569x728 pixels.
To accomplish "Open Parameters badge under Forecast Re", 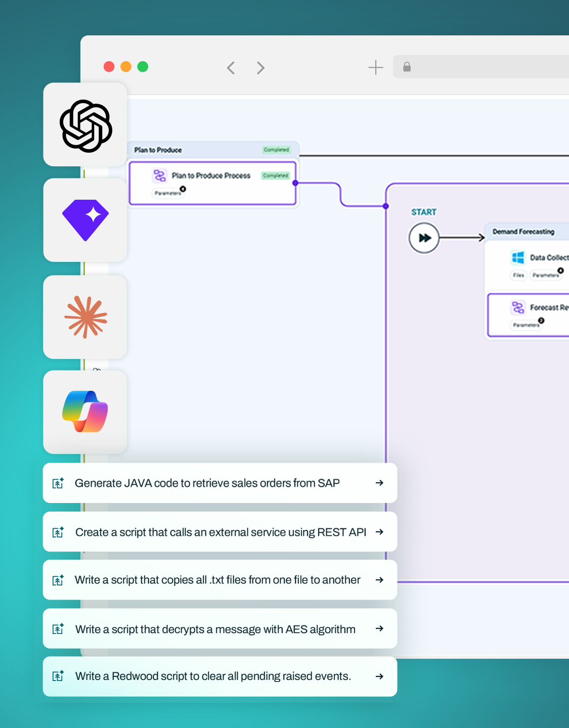I will tap(527, 324).
